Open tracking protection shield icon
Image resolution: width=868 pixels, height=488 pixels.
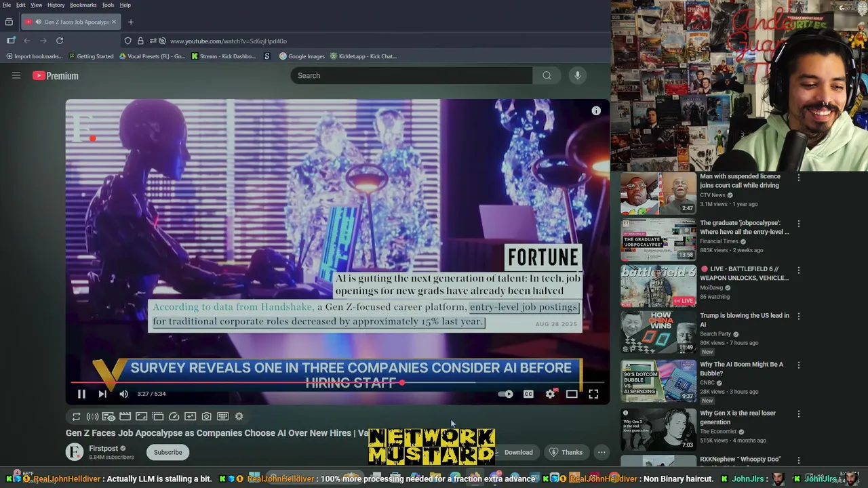click(x=127, y=41)
